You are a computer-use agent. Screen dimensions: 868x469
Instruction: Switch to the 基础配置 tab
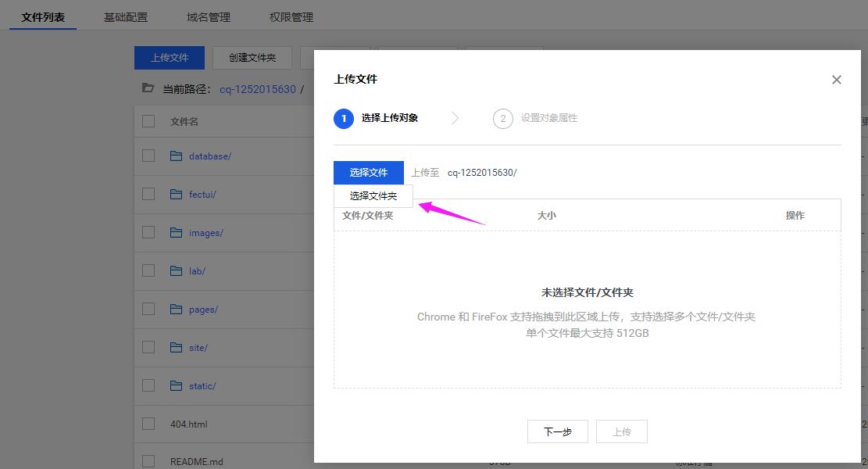[126, 17]
